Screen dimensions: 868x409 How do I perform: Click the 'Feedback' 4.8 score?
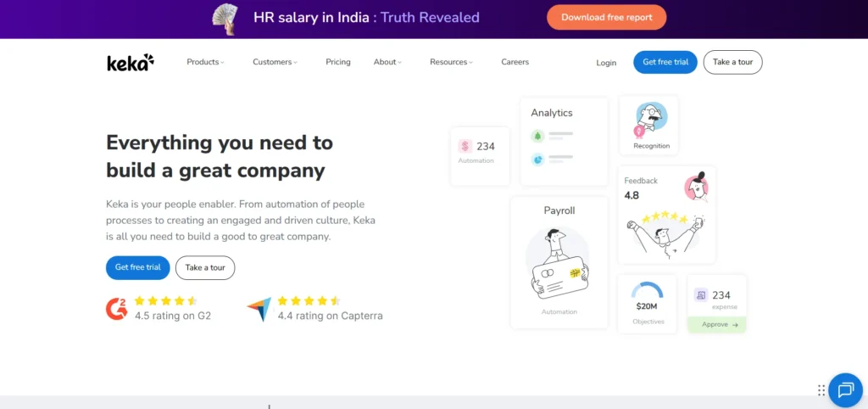tap(632, 195)
